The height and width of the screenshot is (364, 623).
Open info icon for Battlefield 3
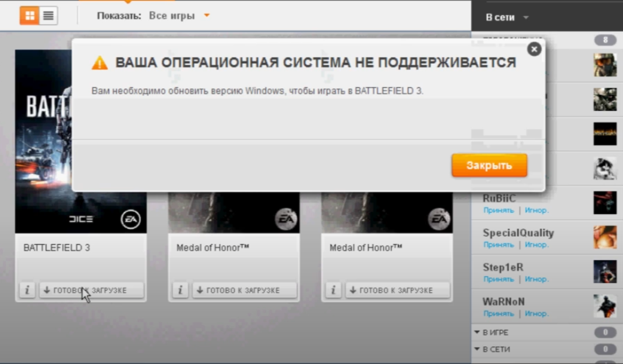tap(27, 290)
